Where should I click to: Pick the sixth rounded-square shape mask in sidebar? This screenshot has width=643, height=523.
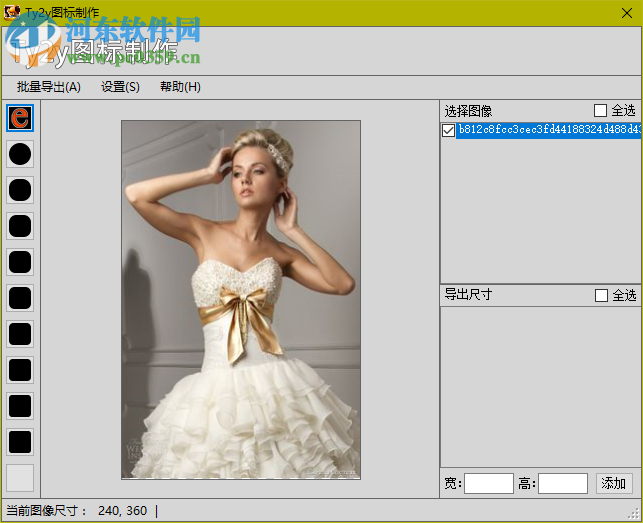(x=20, y=298)
